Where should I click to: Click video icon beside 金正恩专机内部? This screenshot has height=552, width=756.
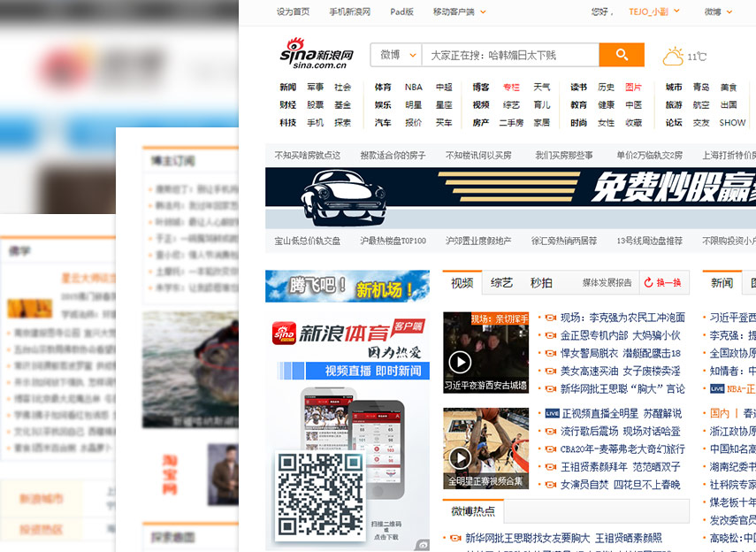coord(551,335)
